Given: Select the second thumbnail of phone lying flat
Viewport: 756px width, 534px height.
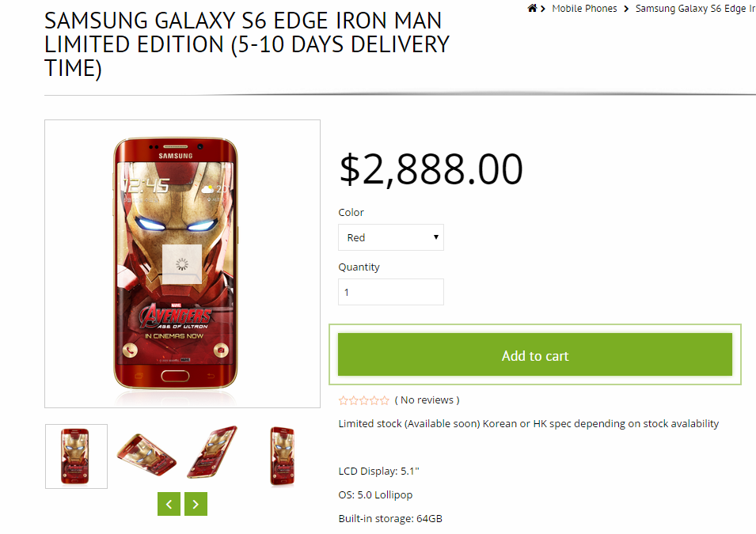Looking at the screenshot, I should click(x=146, y=456).
